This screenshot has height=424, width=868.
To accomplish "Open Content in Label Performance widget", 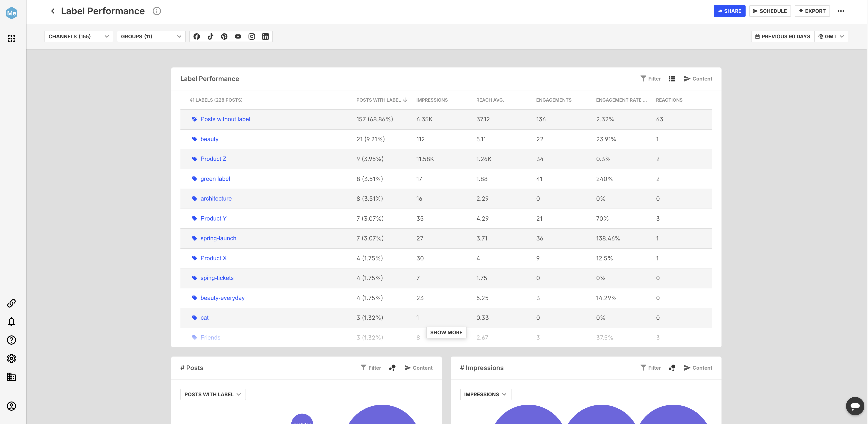I will pos(698,79).
